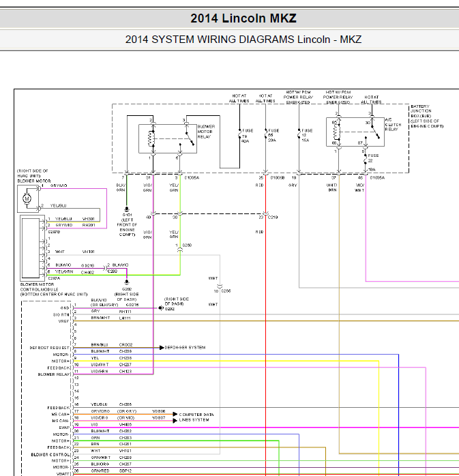Click the Fuse 65 20A symbol
The image size is (459, 476).
tap(265, 134)
